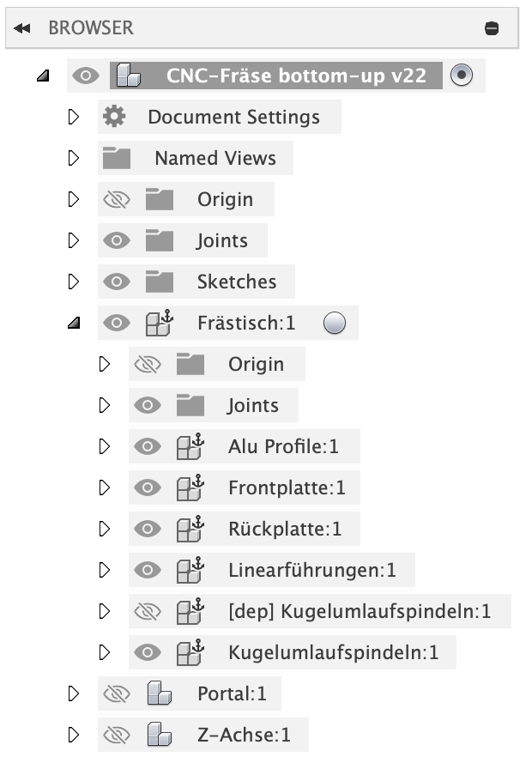Select the Rückplatte:1 component label
This screenshot has height=769, width=532.
pyautogui.click(x=285, y=529)
